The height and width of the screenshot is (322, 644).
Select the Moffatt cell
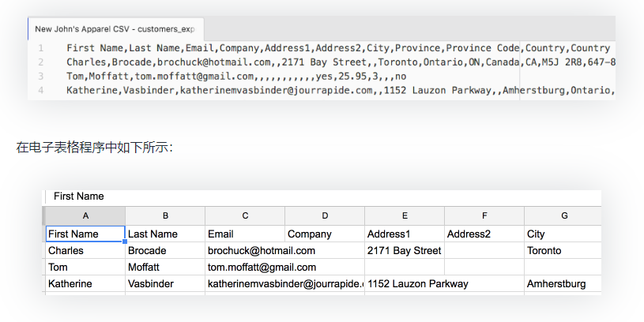165,267
